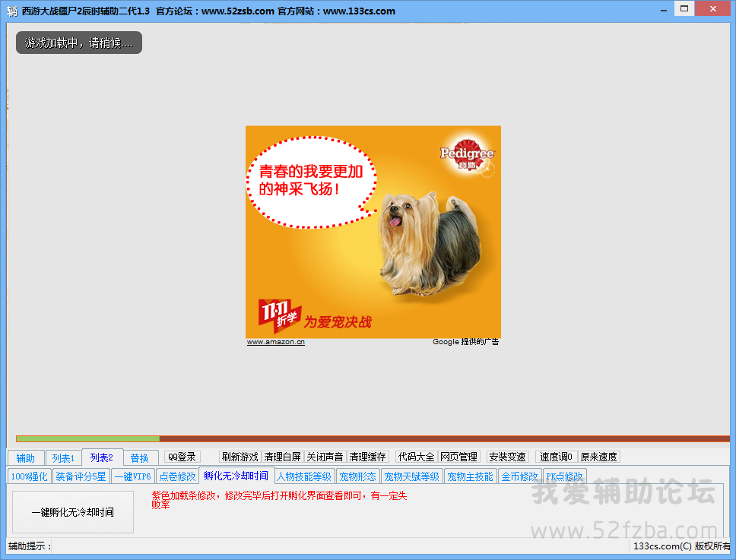Viewport: 736px width, 560px height.
Task: Click the red 紫色加载条修改 hint text
Action: coord(279,500)
